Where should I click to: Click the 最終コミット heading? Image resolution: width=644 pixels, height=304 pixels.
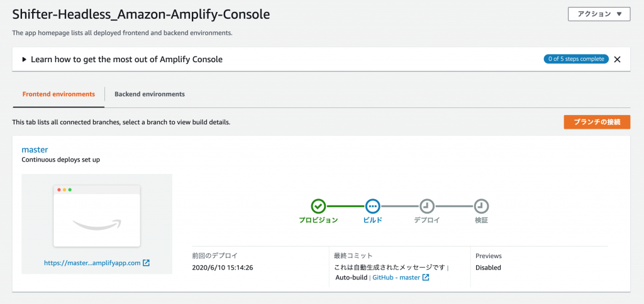pyautogui.click(x=353, y=256)
